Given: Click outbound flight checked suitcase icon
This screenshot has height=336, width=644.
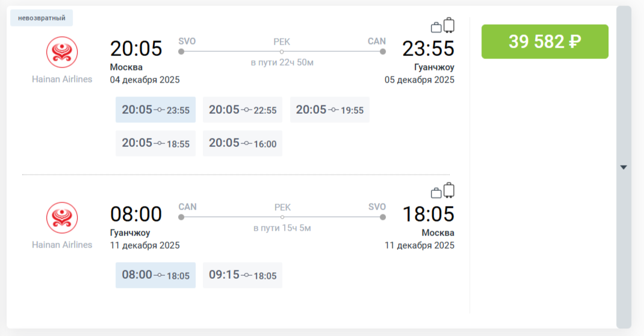Looking at the screenshot, I should point(448,25).
